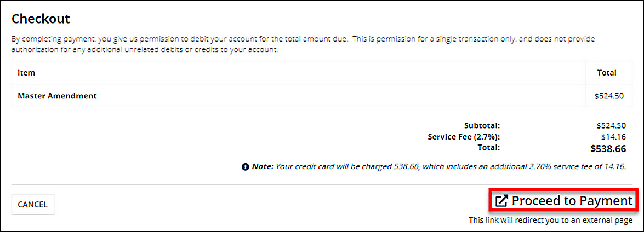The width and height of the screenshot is (644, 232).
Task: Click the grand total $538.66
Action: tap(608, 148)
